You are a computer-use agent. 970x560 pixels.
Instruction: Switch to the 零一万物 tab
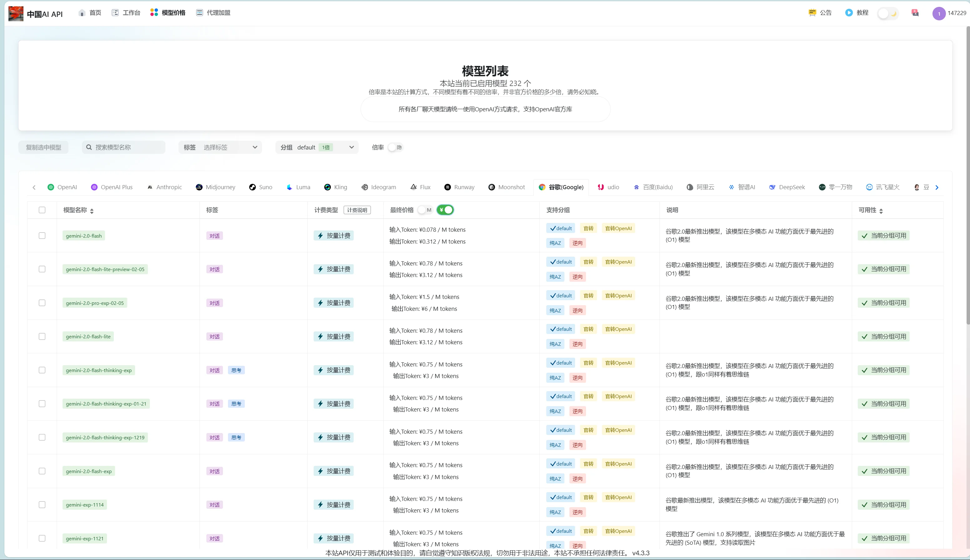(836, 187)
